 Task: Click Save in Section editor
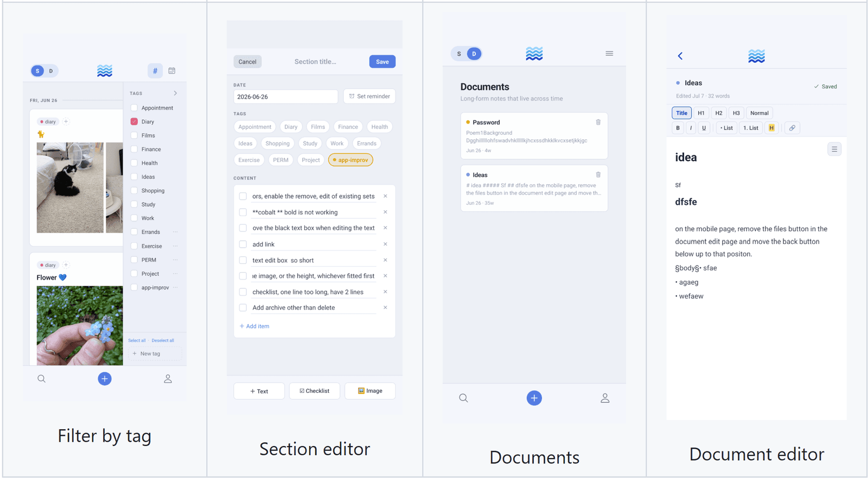pos(382,62)
